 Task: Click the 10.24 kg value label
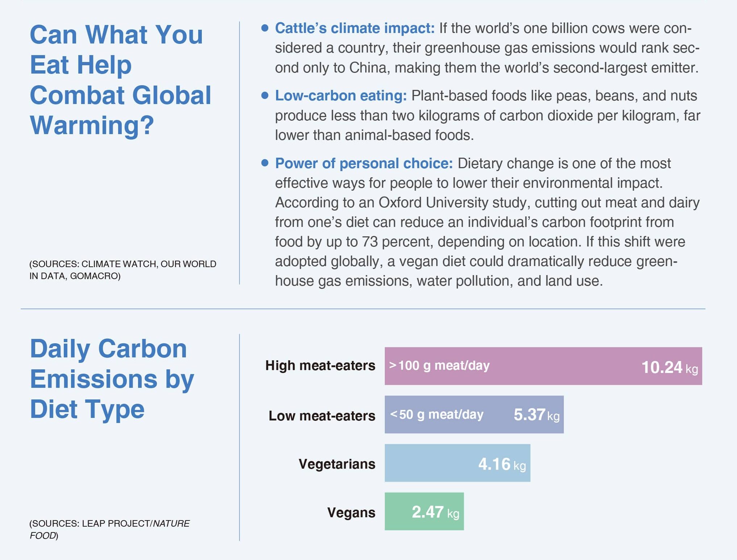669,367
